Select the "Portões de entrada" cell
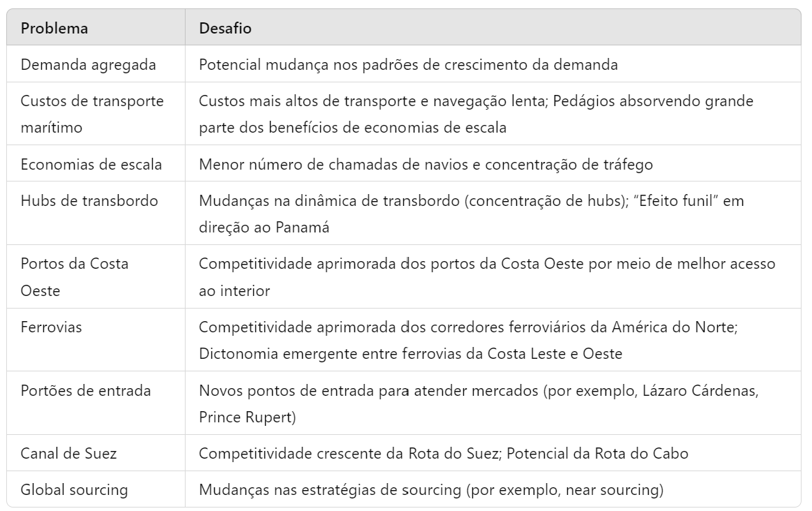The width and height of the screenshot is (812, 511). pyautogui.click(x=86, y=391)
